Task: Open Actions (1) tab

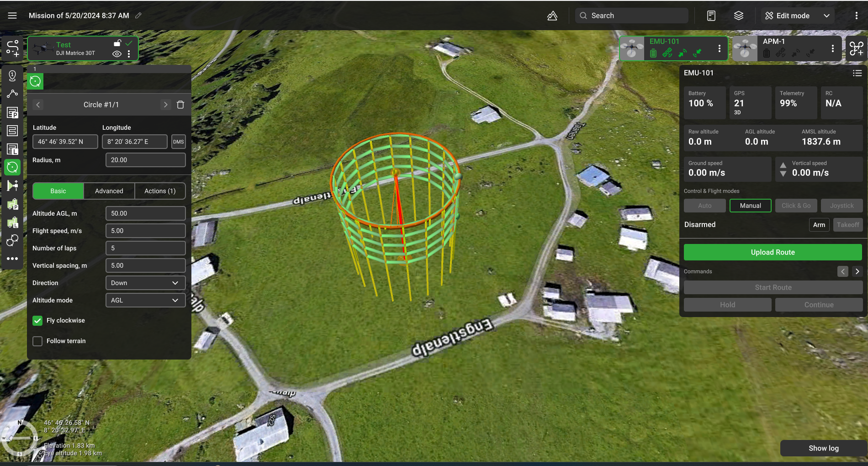Action: pyautogui.click(x=160, y=191)
